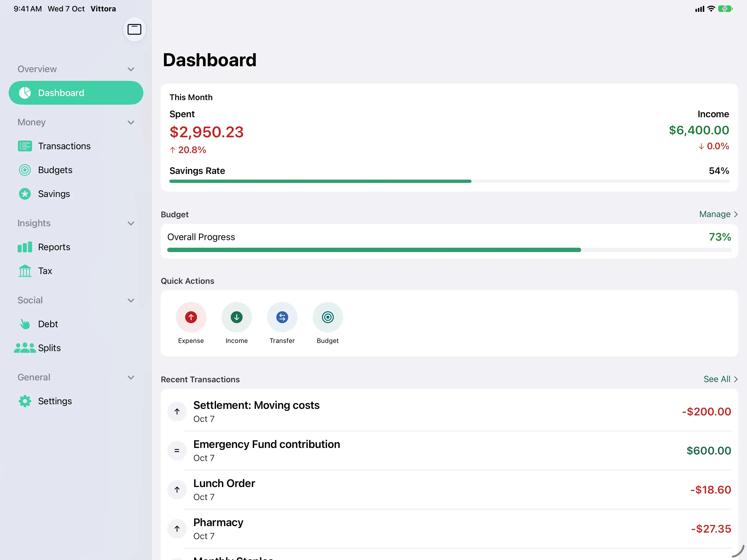The width and height of the screenshot is (747, 560).
Task: Click the Wi-Fi indicator in status bar
Action: tap(711, 9)
